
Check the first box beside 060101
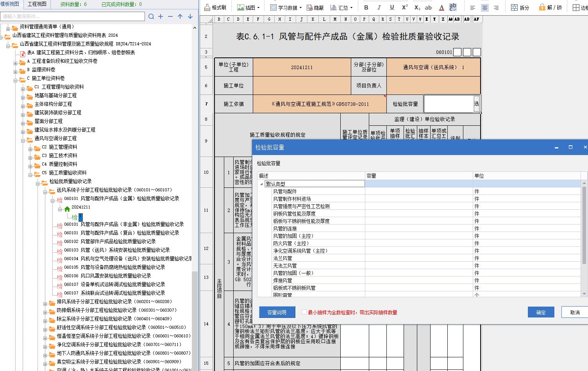coord(458,52)
